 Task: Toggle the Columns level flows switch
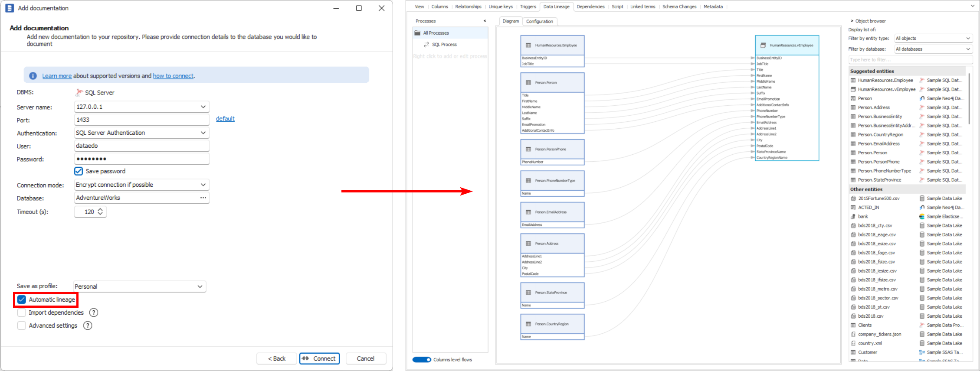[422, 360]
